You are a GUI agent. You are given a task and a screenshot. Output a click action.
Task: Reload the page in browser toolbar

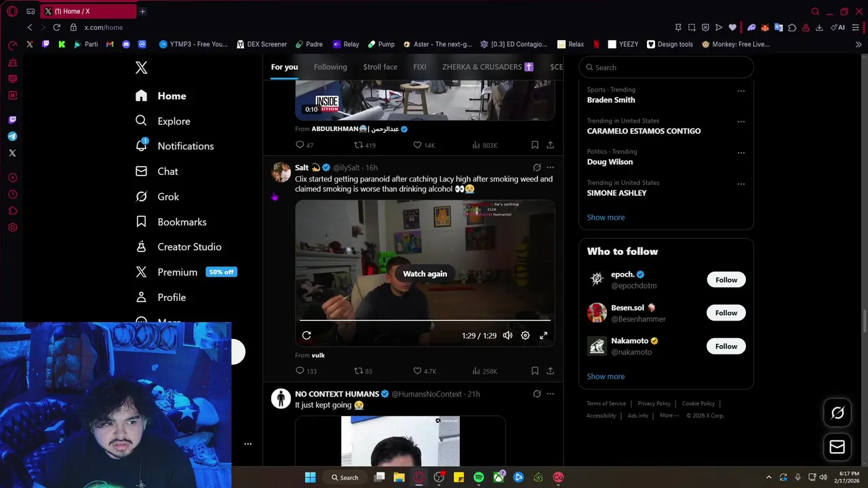[x=56, y=27]
